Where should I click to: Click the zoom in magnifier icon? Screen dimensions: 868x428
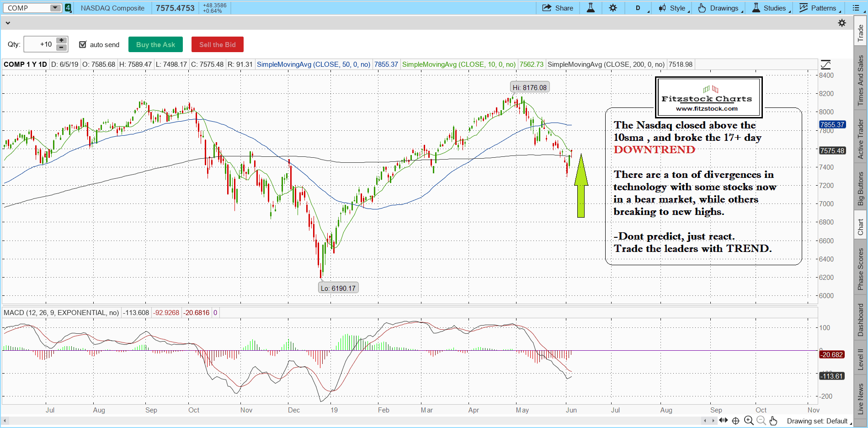click(x=748, y=421)
